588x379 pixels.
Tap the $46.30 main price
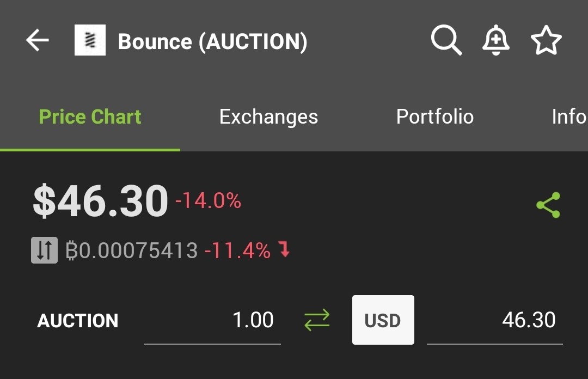100,201
